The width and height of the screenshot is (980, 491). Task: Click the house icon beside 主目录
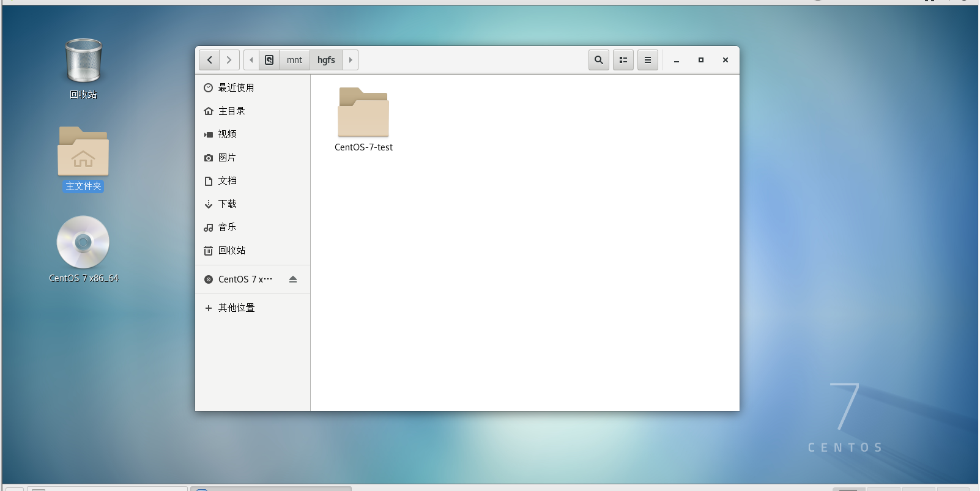click(209, 111)
